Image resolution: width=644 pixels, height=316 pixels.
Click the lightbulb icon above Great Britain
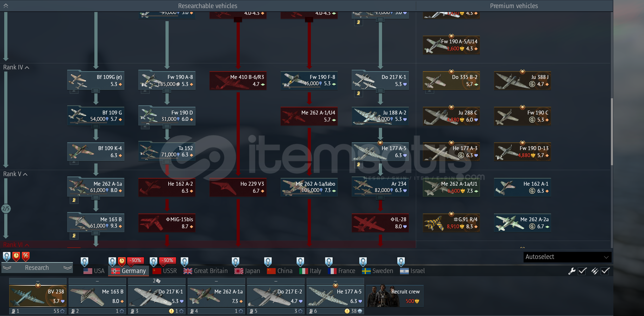click(184, 262)
